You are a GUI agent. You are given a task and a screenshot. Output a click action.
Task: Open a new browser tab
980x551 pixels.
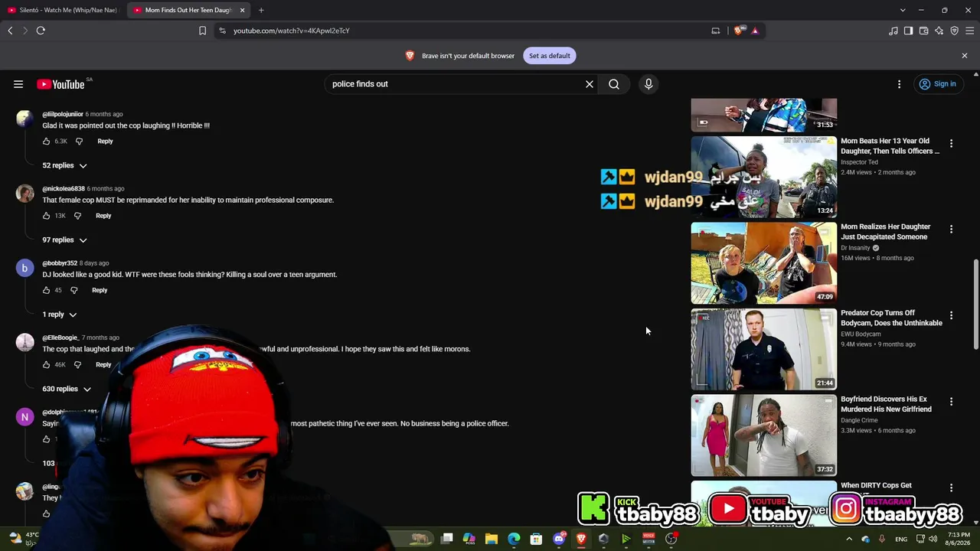tap(261, 10)
